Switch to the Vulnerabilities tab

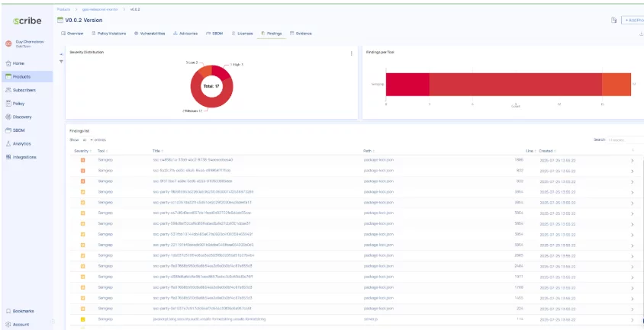(x=150, y=34)
